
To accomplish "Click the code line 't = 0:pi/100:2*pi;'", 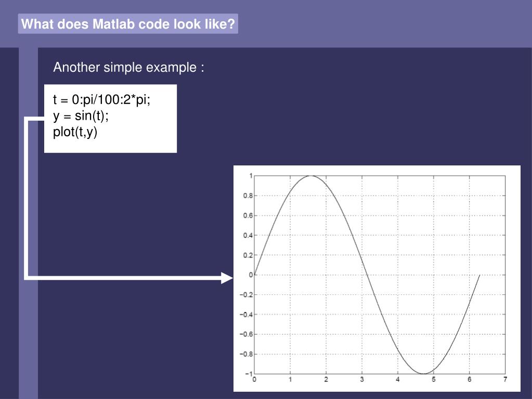I will (x=101, y=100).
